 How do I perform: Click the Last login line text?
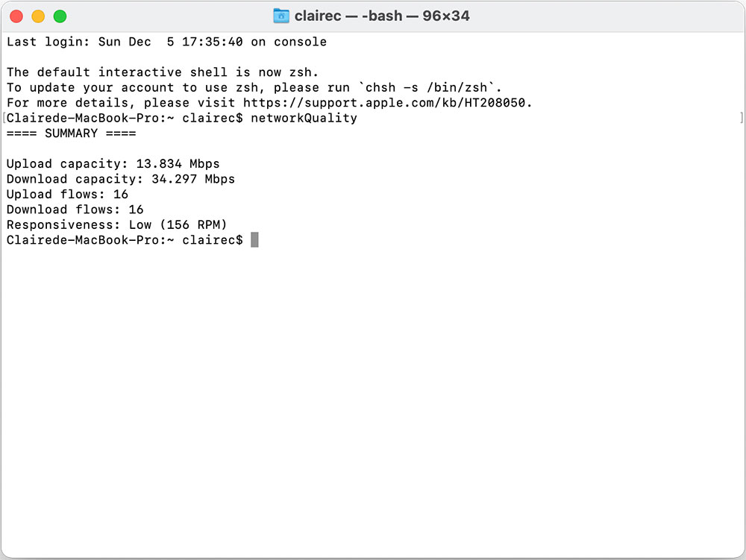(166, 42)
